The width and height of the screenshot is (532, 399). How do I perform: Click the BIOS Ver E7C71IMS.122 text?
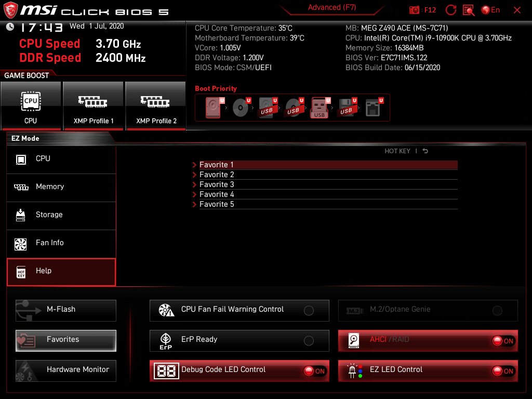[387, 58]
